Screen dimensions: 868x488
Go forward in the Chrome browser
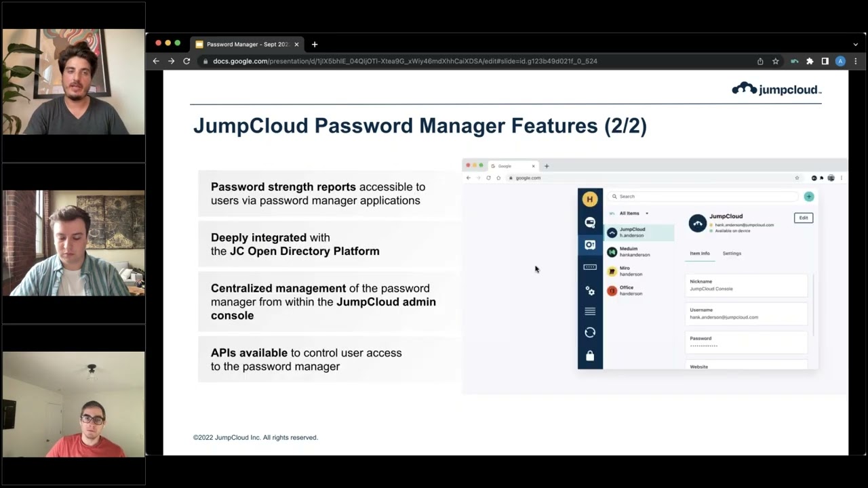coord(171,61)
